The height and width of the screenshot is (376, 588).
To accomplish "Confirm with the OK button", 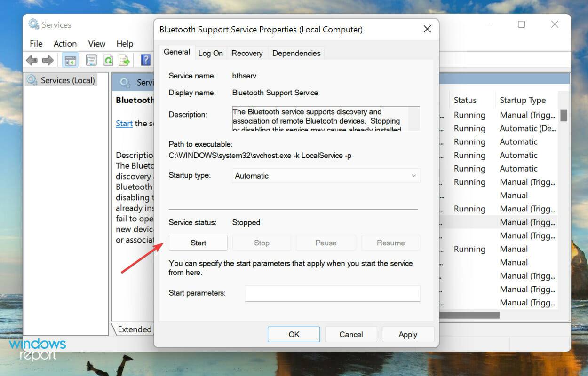I will (x=294, y=334).
